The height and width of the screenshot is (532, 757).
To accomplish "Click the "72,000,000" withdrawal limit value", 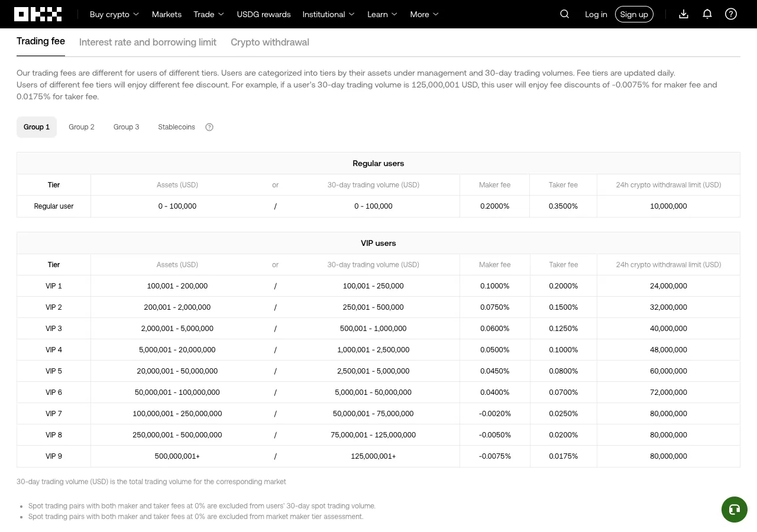I will pyautogui.click(x=668, y=392).
